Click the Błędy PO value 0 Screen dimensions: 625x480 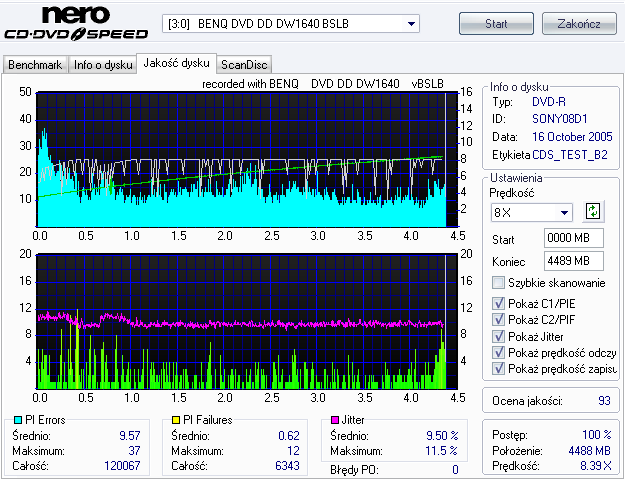(x=456, y=470)
